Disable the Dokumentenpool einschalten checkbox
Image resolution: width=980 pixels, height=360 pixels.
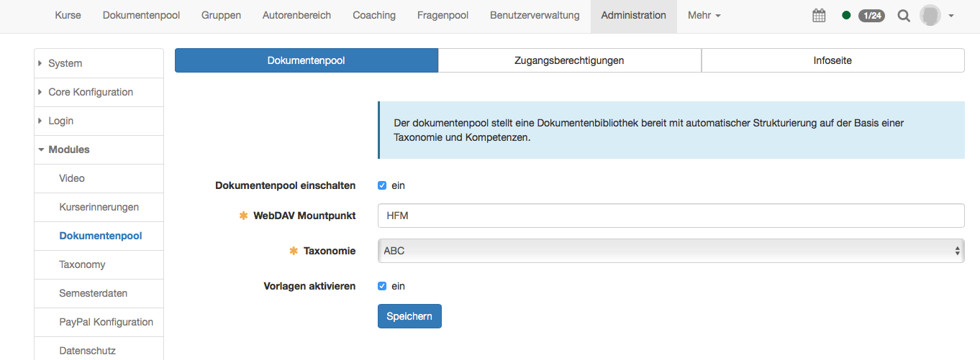click(382, 185)
